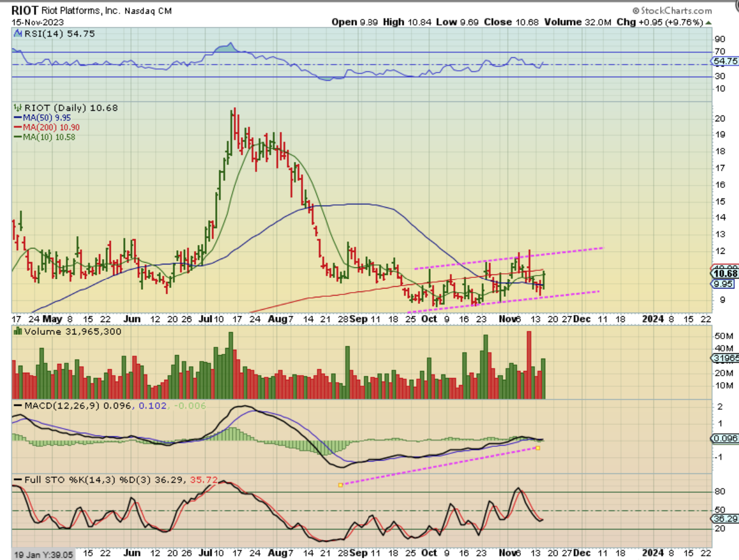Click the 'MA(10) 10.58' legend entry

(46, 137)
